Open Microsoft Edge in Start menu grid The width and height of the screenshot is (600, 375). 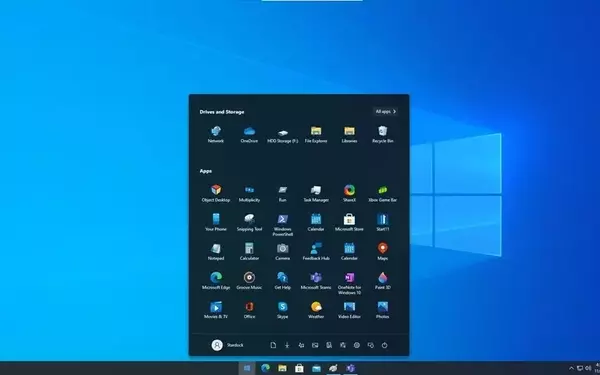pyautogui.click(x=216, y=280)
